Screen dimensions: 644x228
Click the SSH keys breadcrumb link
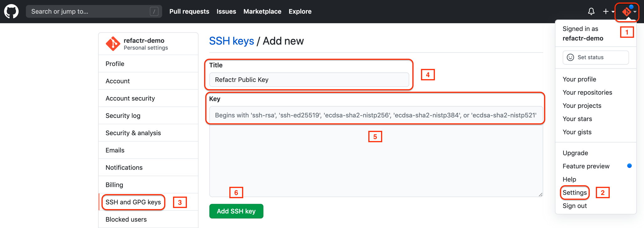(231, 41)
